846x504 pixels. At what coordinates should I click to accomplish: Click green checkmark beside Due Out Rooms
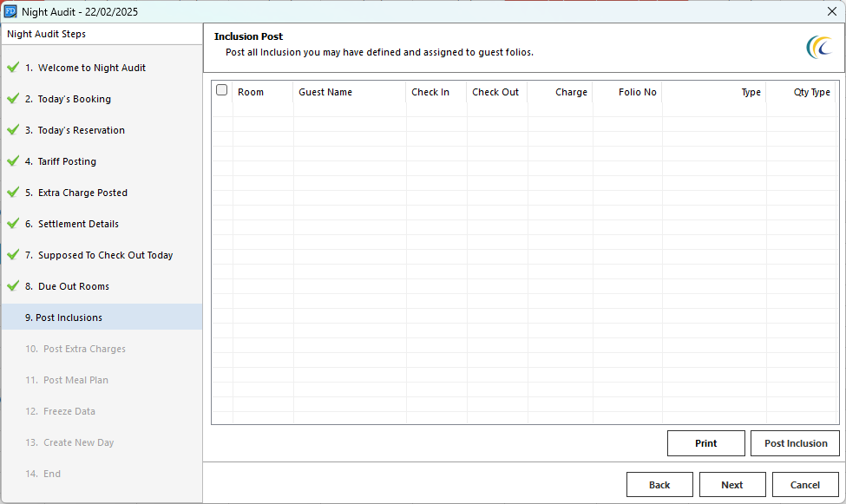13,286
